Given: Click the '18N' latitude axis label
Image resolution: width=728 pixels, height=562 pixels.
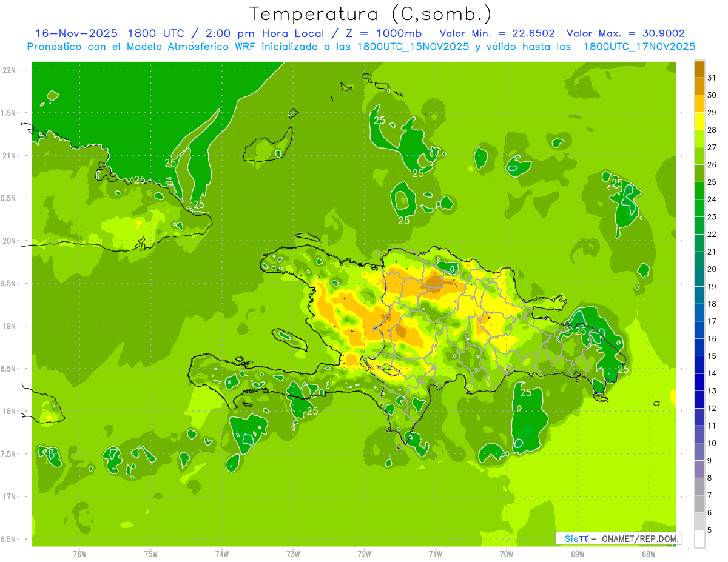Looking at the screenshot, I should tap(9, 411).
